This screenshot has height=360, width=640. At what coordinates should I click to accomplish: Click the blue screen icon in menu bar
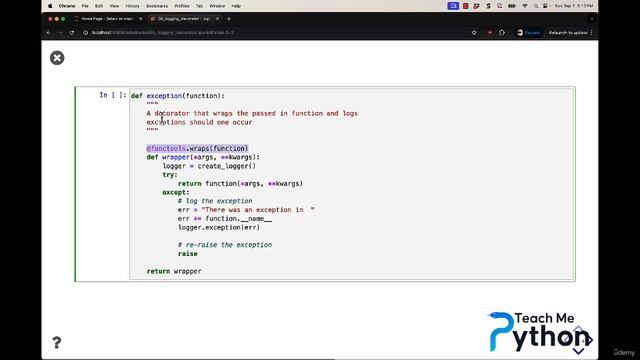tap(453, 6)
